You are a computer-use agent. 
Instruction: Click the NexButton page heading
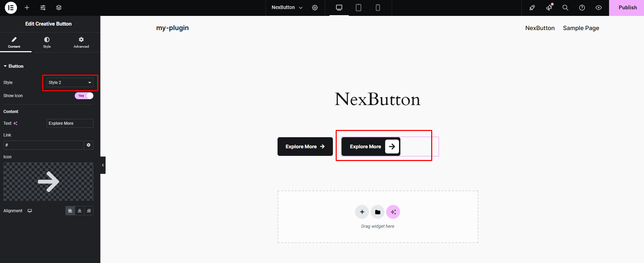coord(378,100)
